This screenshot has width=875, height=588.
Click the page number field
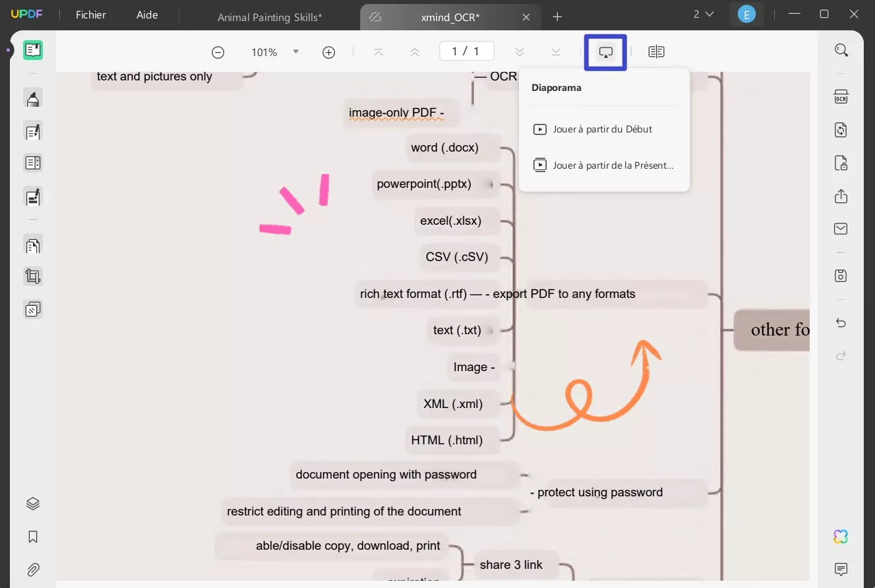[x=466, y=50]
